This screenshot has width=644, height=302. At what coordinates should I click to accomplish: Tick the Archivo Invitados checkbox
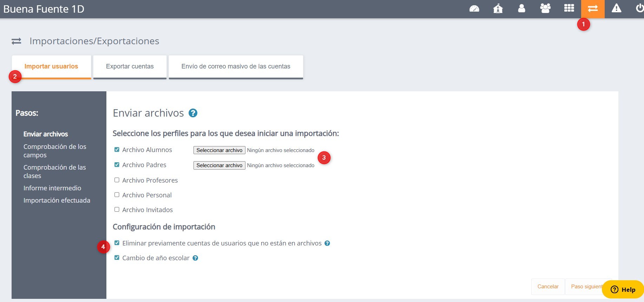click(x=117, y=210)
